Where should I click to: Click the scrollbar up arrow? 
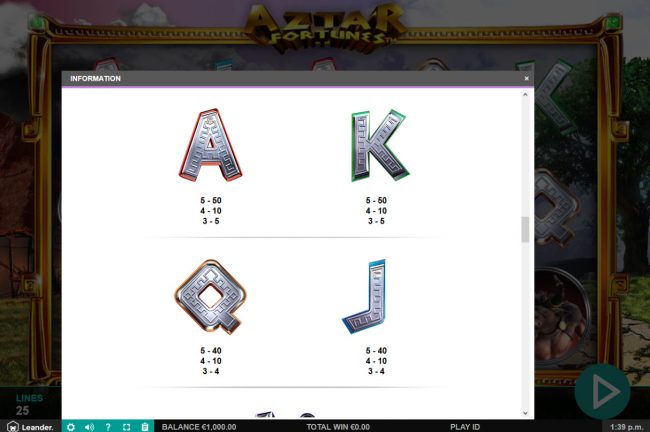coord(525,95)
